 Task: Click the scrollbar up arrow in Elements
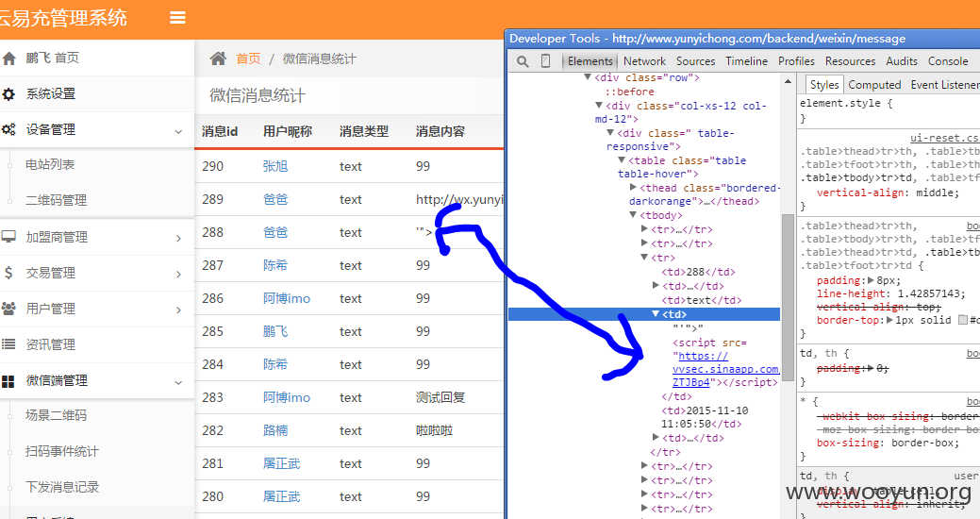click(x=788, y=81)
